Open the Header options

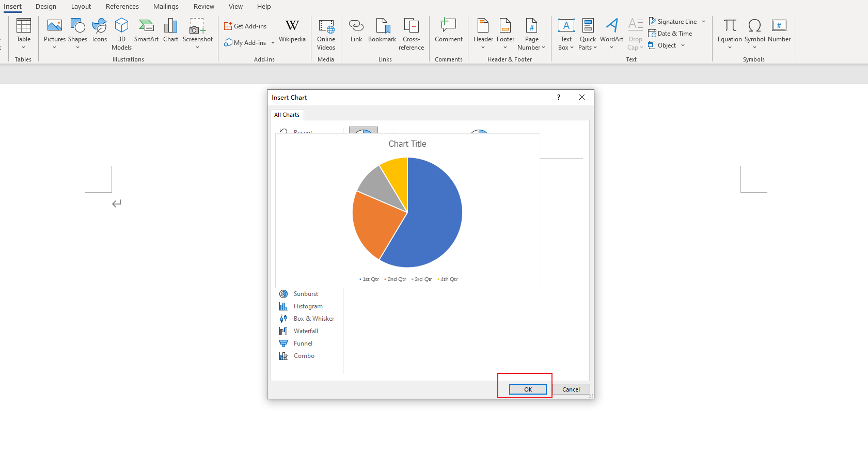483,34
